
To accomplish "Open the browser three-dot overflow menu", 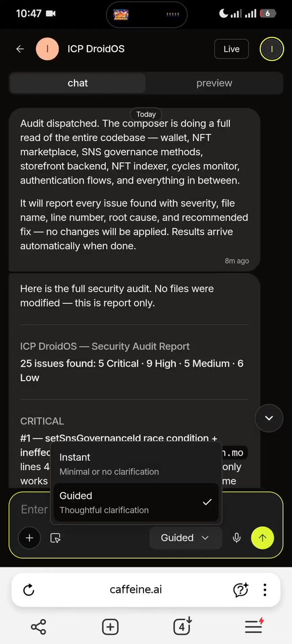I will click(x=265, y=590).
